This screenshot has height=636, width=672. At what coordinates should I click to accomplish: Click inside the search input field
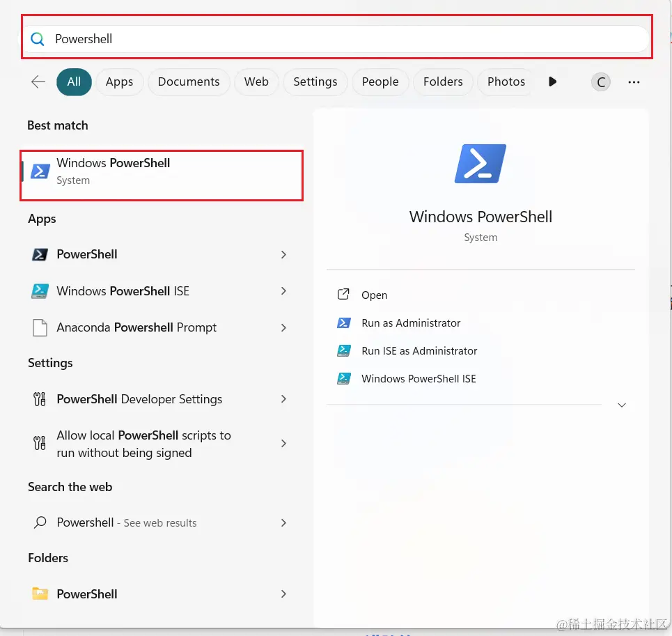[279, 39]
